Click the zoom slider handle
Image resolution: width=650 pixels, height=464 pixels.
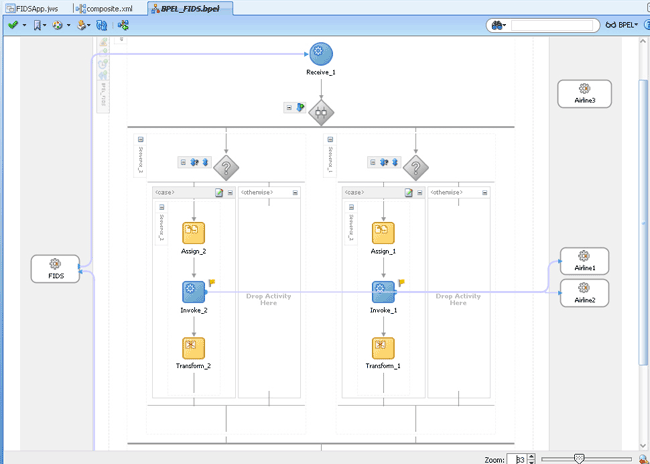[x=579, y=459]
